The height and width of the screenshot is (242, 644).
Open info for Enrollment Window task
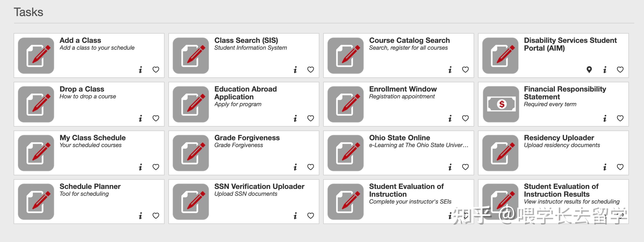pos(450,118)
